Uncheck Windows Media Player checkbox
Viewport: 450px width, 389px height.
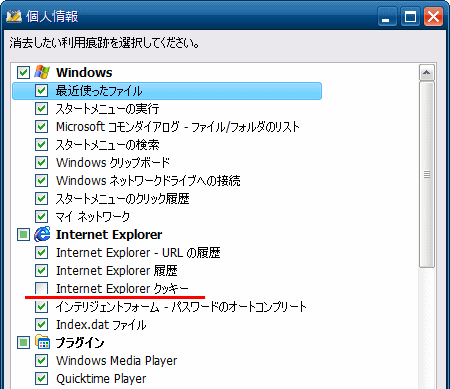click(x=41, y=360)
